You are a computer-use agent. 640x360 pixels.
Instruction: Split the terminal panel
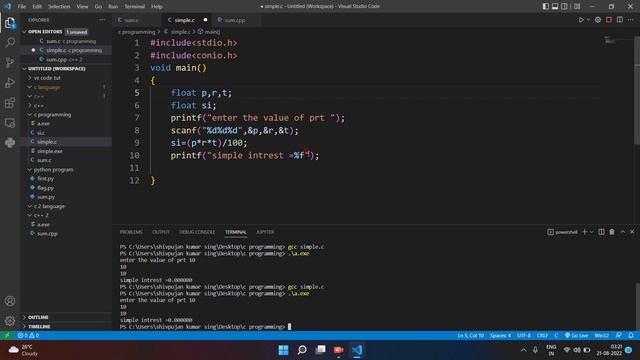tap(601, 232)
